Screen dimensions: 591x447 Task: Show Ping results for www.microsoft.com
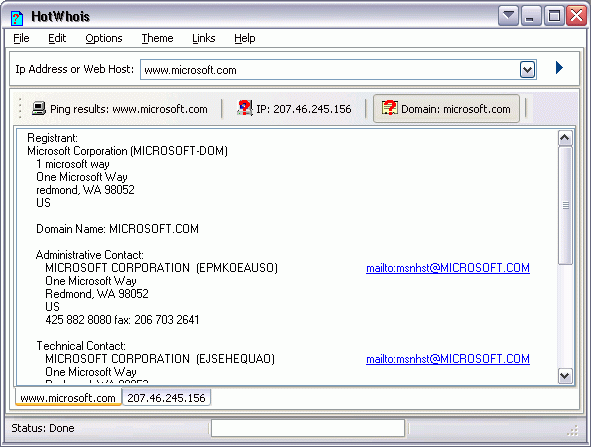pos(120,109)
